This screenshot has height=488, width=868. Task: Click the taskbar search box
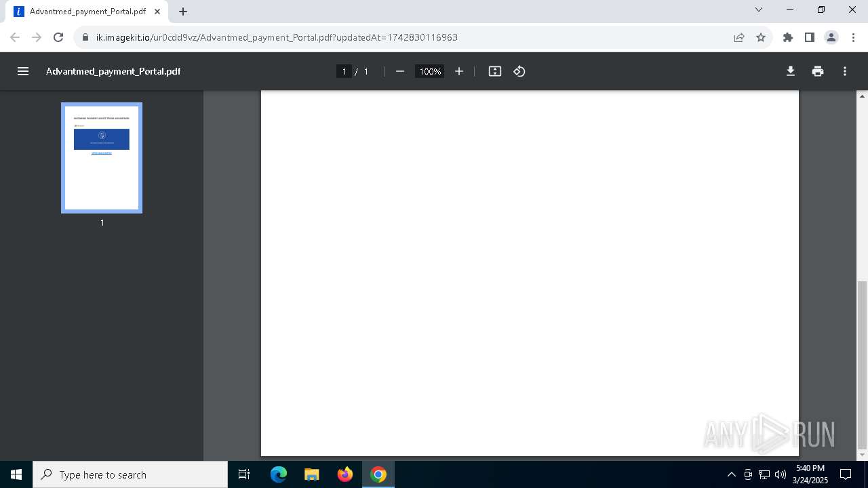[130, 474]
